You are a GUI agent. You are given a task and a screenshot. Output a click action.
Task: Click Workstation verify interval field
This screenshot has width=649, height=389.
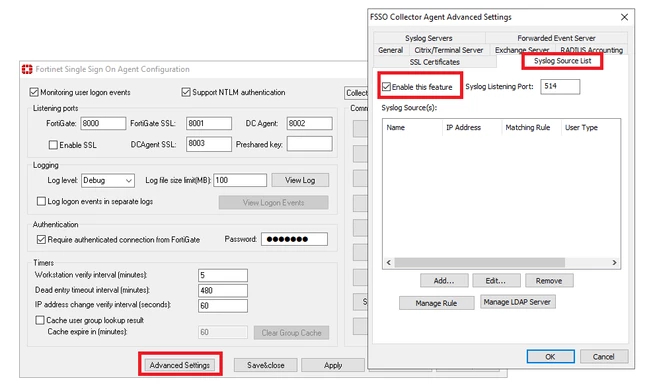coord(223,275)
